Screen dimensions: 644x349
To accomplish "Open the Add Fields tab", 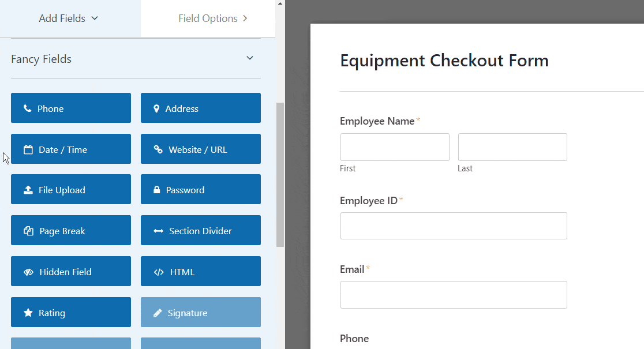I will point(69,18).
